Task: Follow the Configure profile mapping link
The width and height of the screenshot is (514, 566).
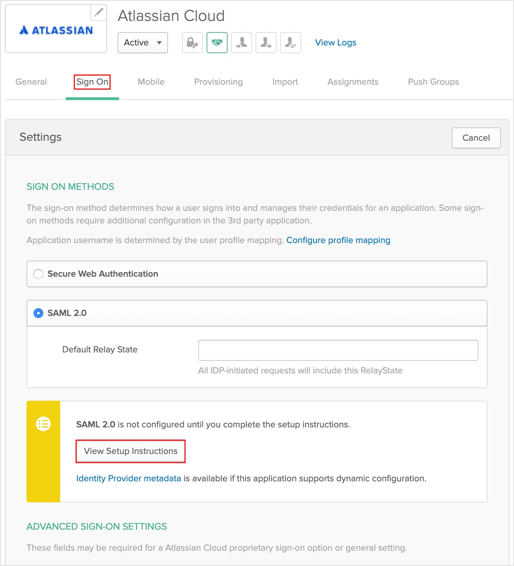Action: click(338, 240)
